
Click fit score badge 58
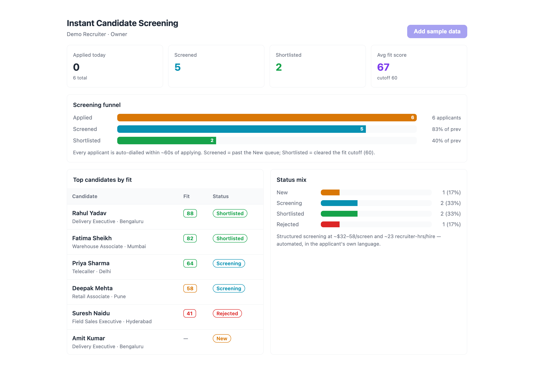click(x=190, y=289)
